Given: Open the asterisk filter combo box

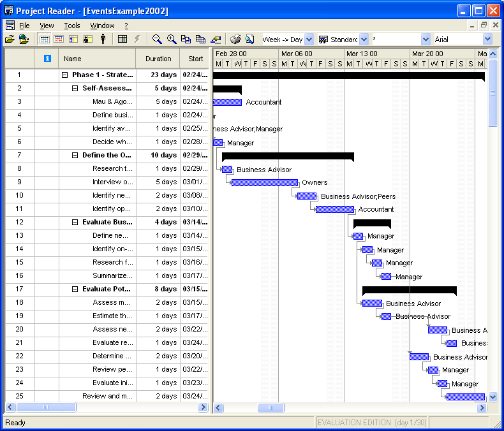Looking at the screenshot, I should point(426,39).
